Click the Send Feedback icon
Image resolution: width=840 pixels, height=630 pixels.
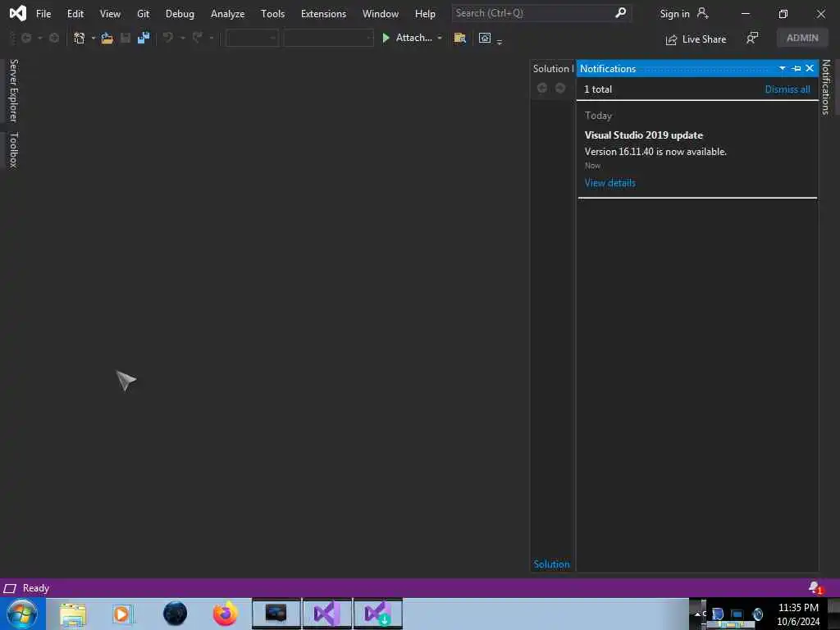752,38
